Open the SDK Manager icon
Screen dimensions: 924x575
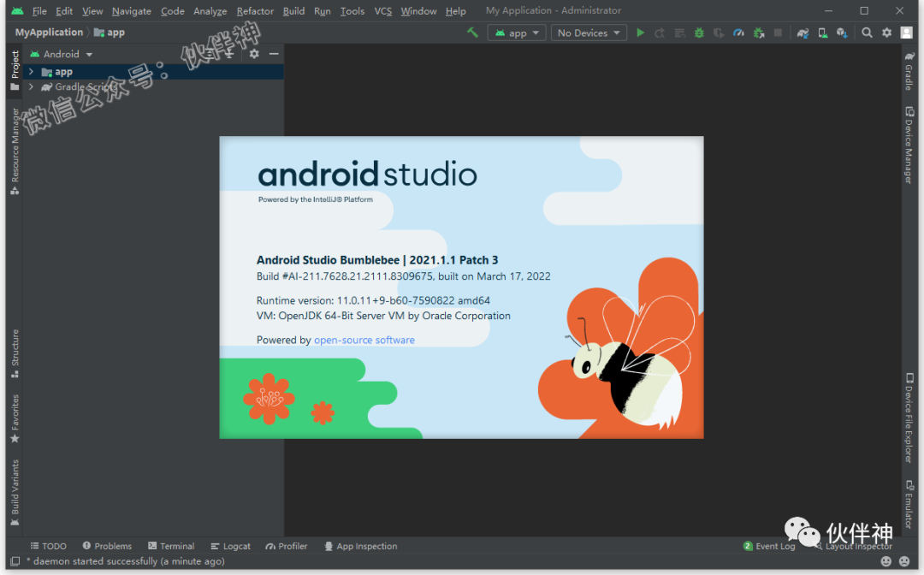842,33
